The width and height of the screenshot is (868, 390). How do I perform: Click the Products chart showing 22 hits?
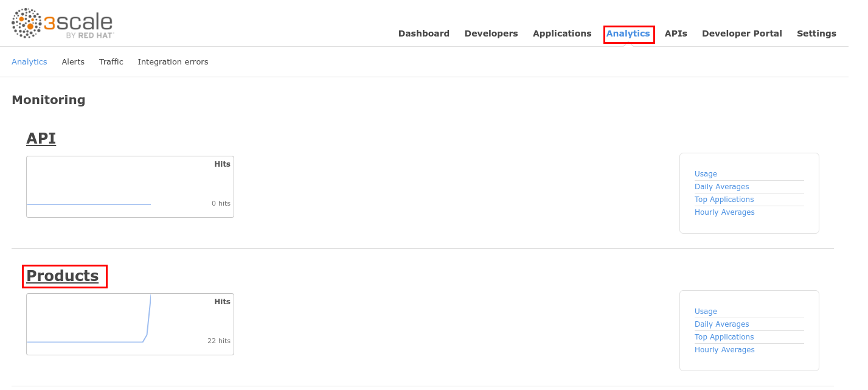130,324
